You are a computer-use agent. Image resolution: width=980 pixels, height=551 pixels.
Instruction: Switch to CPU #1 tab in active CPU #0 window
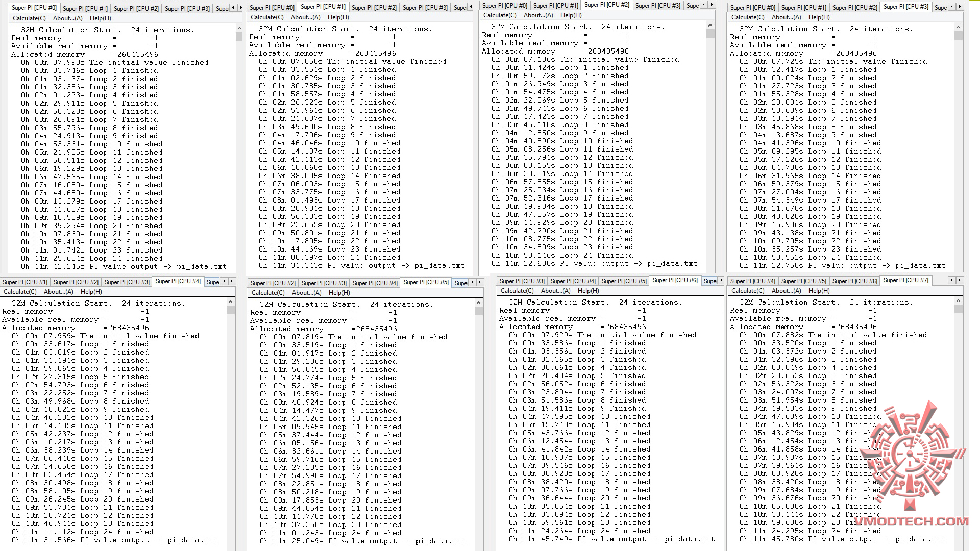[x=85, y=8]
